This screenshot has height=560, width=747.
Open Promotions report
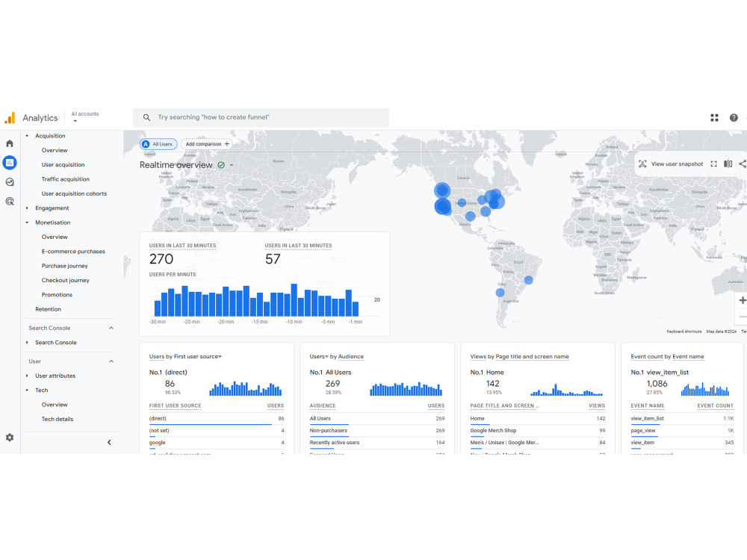(x=57, y=295)
